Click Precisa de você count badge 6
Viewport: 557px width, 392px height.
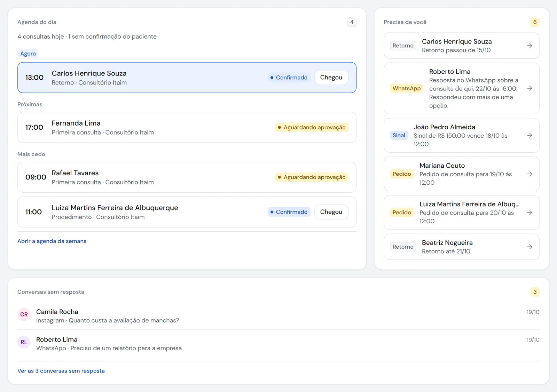click(535, 22)
